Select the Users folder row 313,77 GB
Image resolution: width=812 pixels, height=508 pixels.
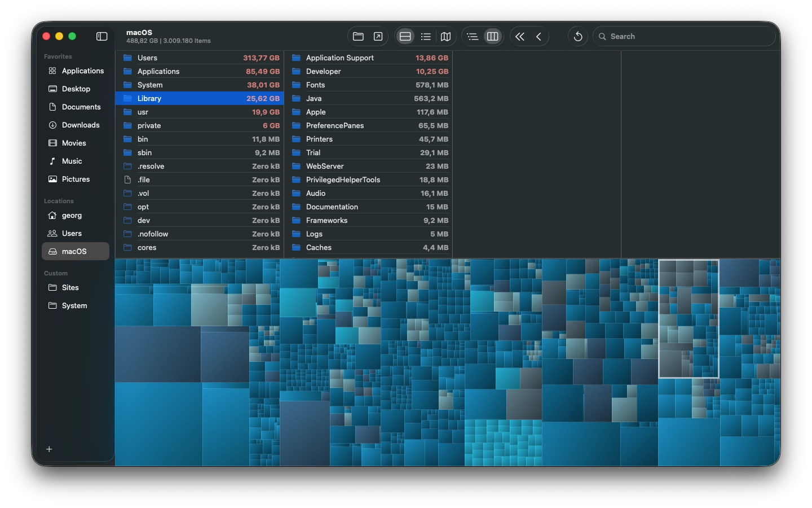tap(200, 58)
